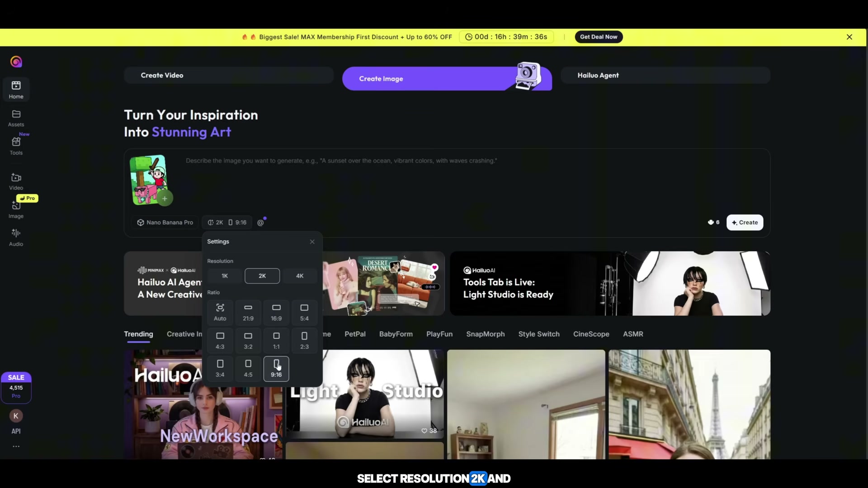Viewport: 868px width, 488px height.
Task: Select 3:4 aspect ratio
Action: [x=220, y=369]
